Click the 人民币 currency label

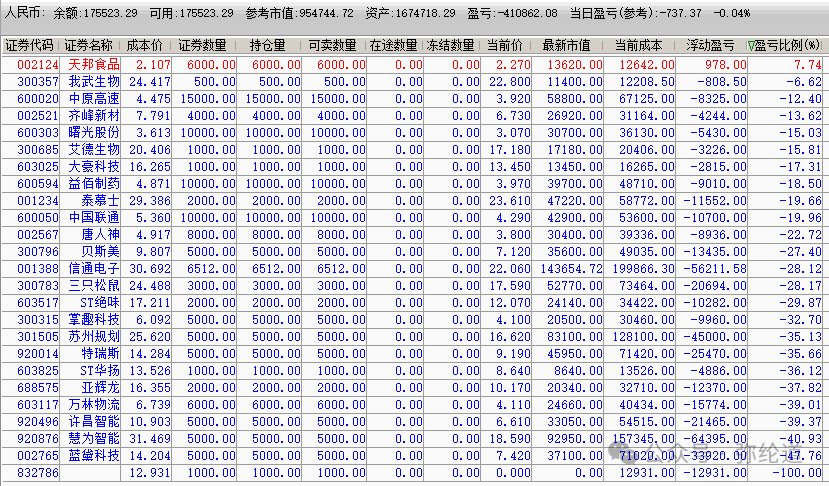tap(24, 13)
